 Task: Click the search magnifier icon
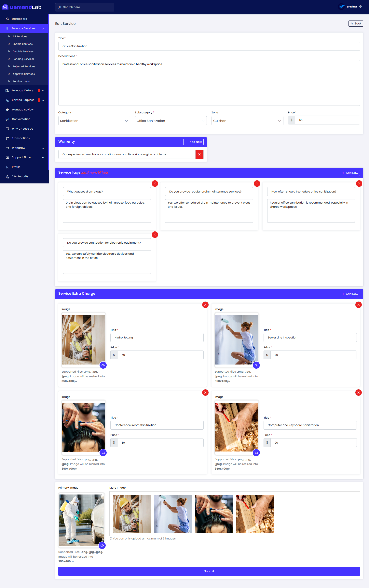(x=60, y=7)
